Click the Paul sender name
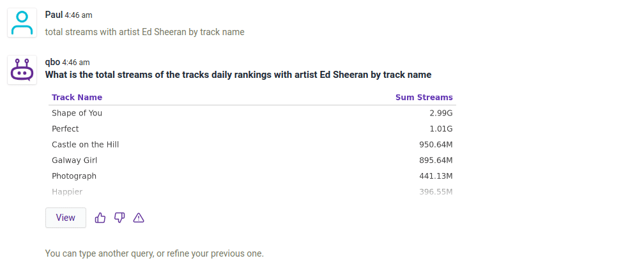 54,15
